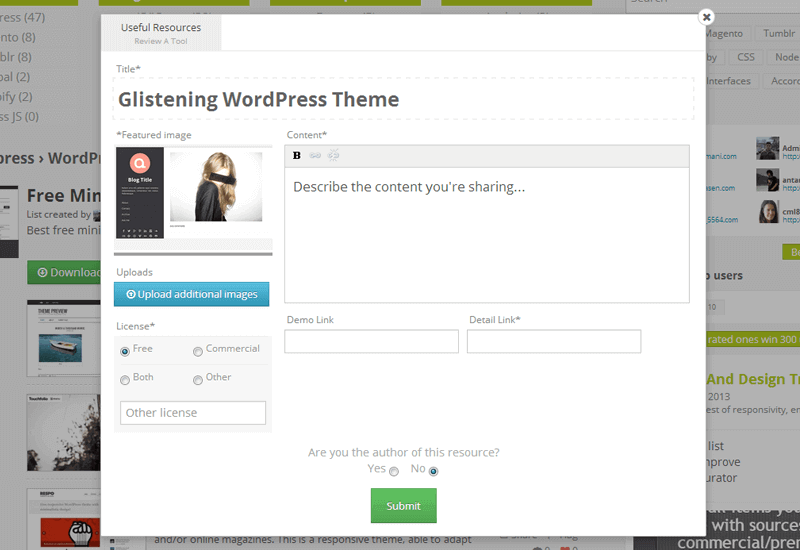Submit the resource form
The width and height of the screenshot is (800, 550).
pyautogui.click(x=404, y=506)
